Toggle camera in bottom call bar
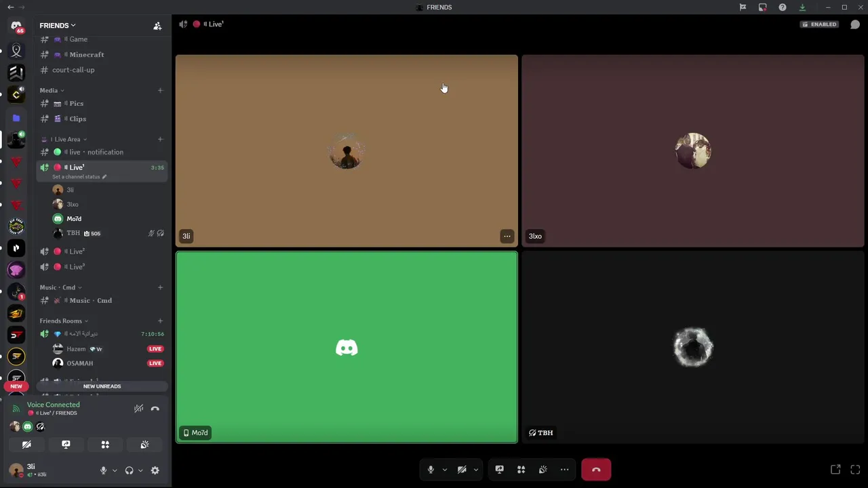Viewport: 868px width, 488px height. 462,469
